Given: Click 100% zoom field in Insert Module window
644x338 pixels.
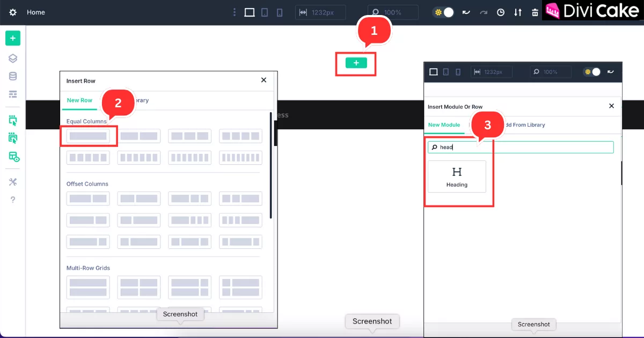Looking at the screenshot, I should tap(551, 72).
